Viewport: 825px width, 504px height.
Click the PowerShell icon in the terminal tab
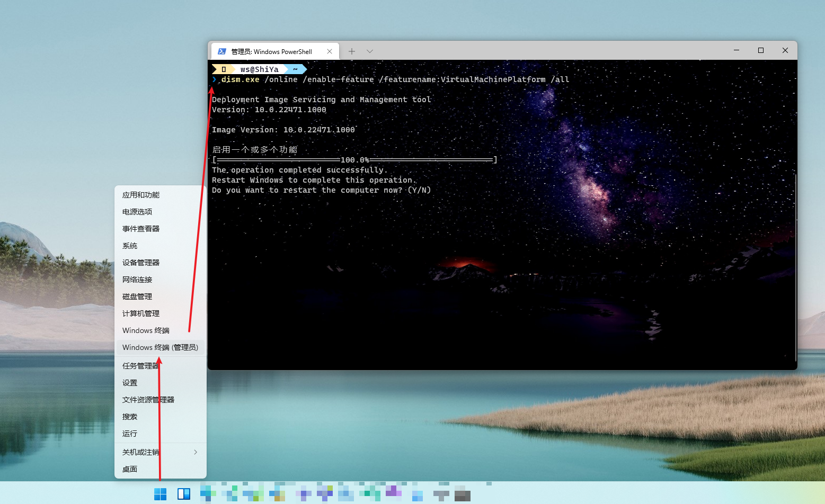222,51
